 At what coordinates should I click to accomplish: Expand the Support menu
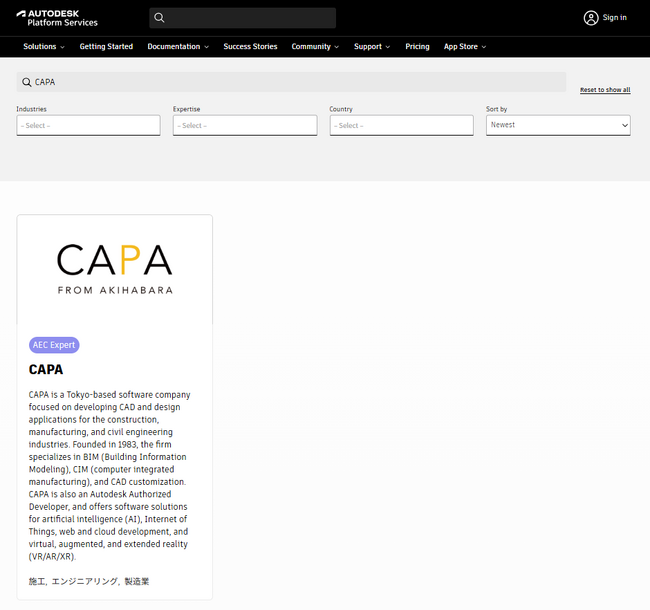click(372, 46)
